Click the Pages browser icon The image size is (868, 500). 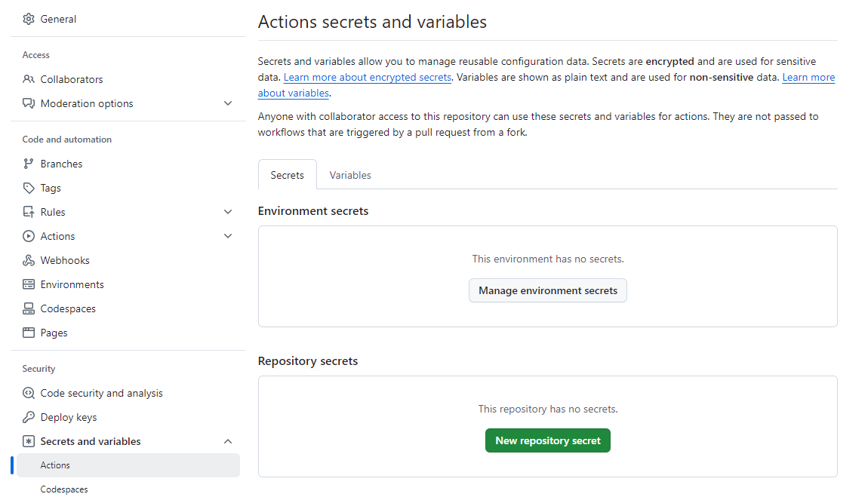[x=29, y=333]
